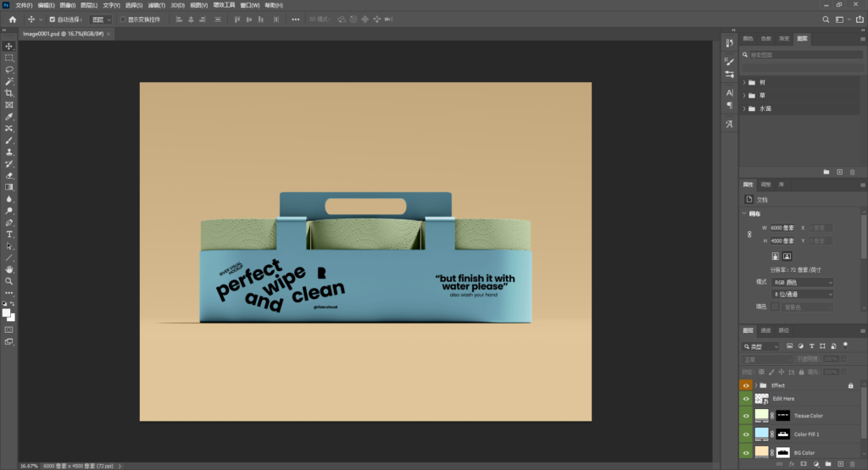
Task: Set landscape canvas orientation button
Action: click(787, 256)
